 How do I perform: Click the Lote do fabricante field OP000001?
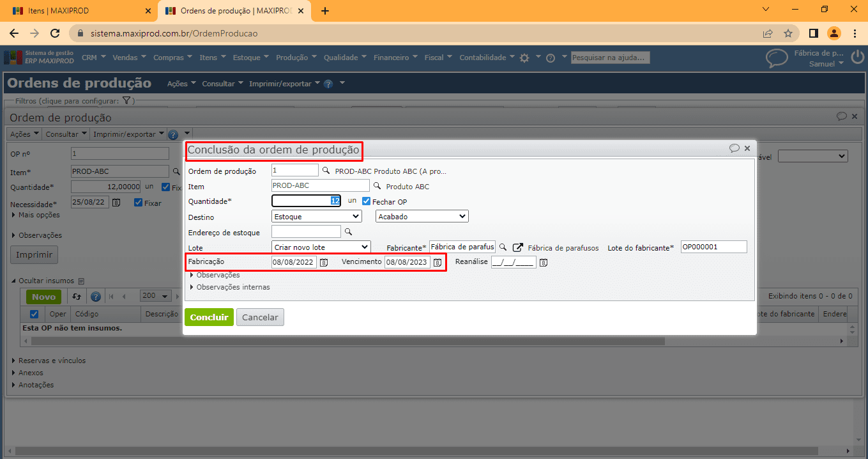tap(713, 247)
